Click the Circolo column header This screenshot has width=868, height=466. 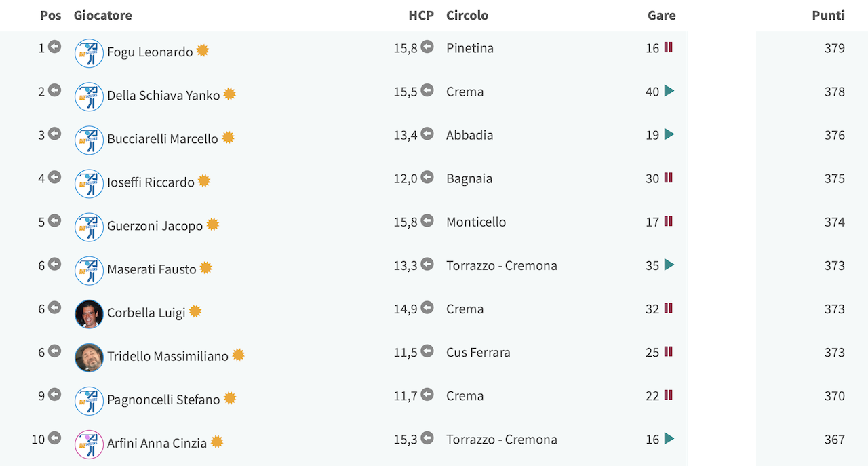click(467, 15)
